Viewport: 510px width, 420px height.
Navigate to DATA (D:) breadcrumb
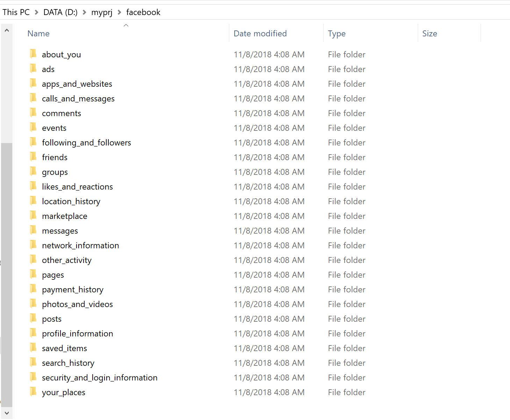[60, 12]
